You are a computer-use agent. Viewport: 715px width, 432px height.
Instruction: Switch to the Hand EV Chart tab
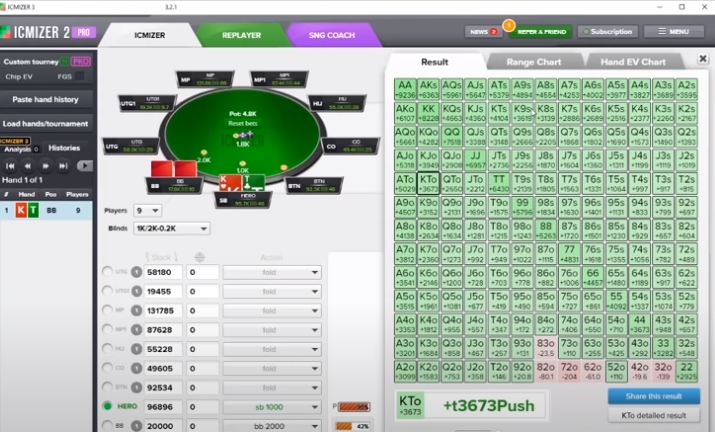[x=633, y=62]
